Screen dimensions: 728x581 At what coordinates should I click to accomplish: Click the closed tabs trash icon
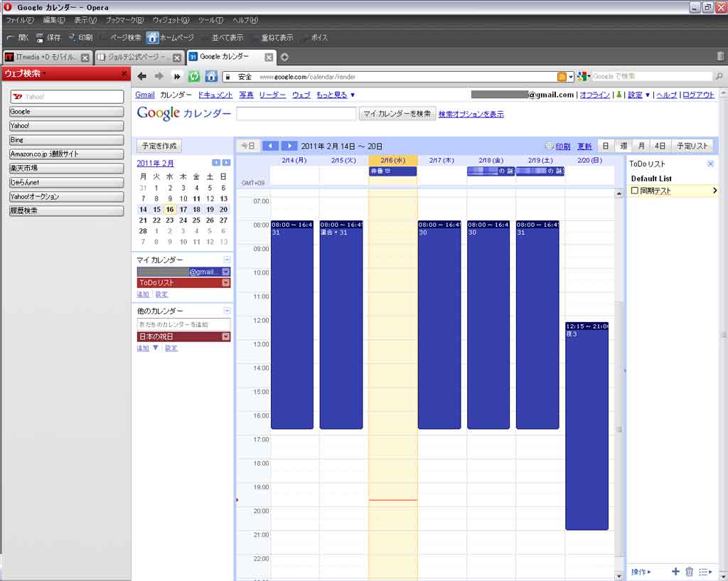pyautogui.click(x=720, y=56)
